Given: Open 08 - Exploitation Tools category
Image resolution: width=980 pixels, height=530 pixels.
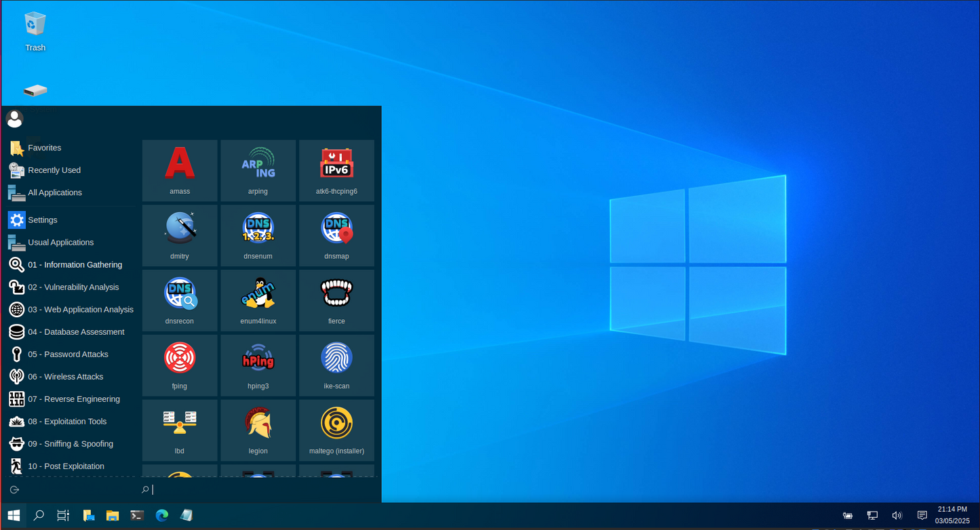Looking at the screenshot, I should click(x=72, y=422).
